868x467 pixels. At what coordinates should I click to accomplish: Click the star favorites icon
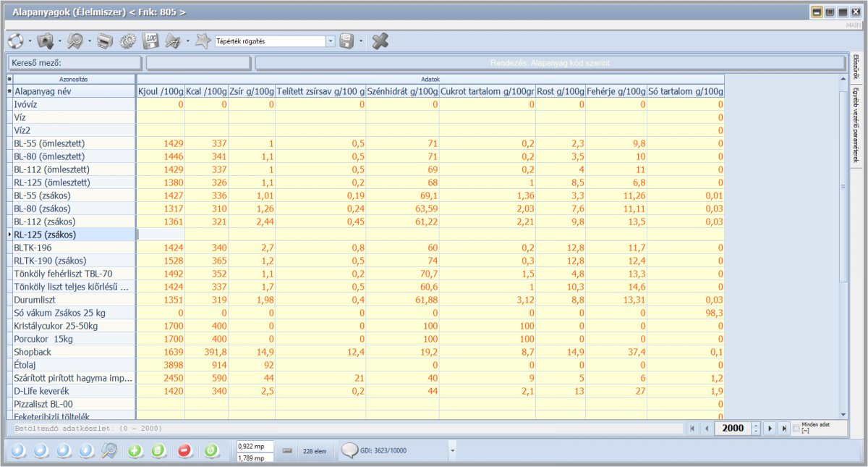click(203, 41)
